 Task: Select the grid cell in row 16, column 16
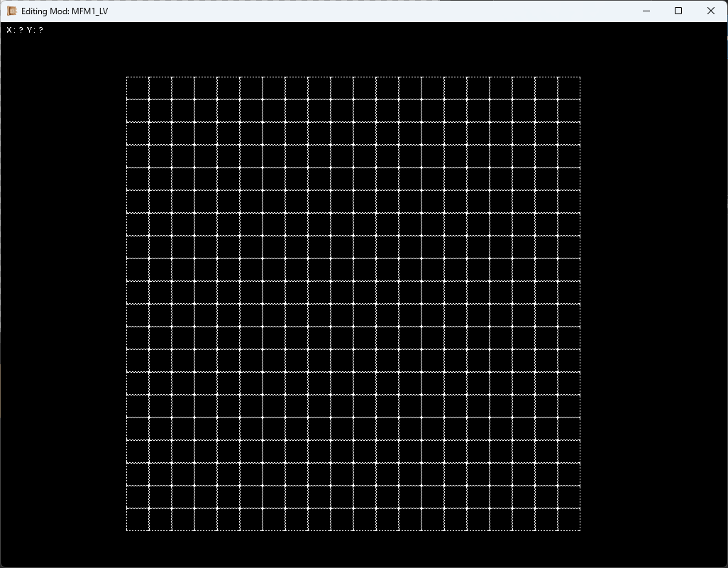[x=478, y=429]
